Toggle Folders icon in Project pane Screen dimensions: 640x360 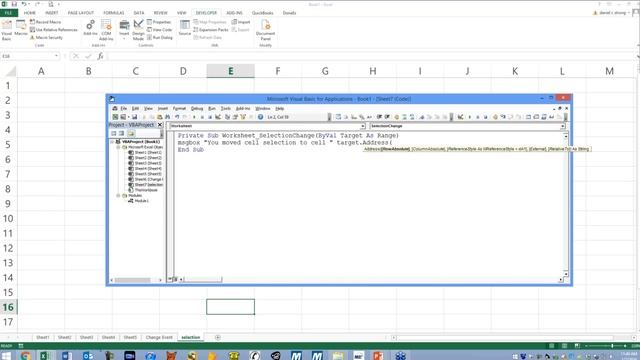click(131, 133)
